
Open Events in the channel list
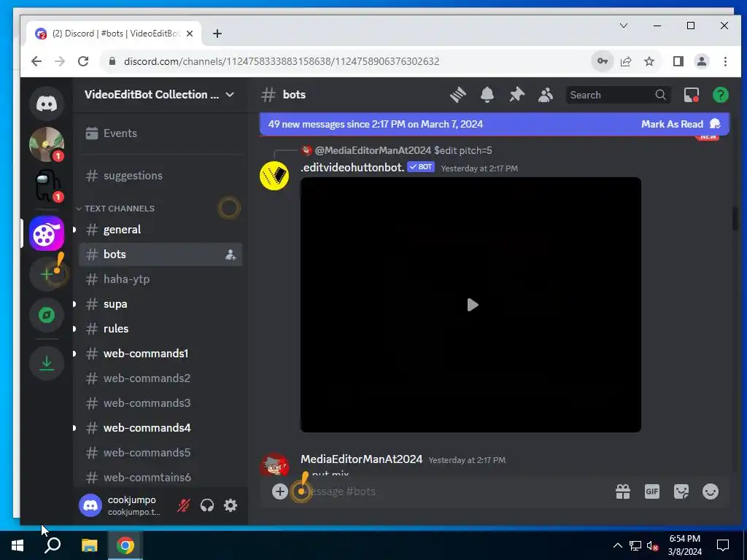[160, 133]
